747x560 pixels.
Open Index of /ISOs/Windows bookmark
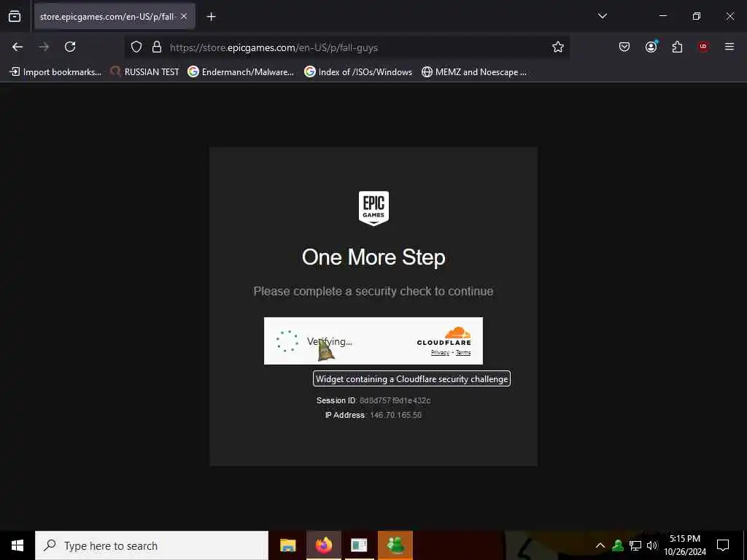(358, 72)
